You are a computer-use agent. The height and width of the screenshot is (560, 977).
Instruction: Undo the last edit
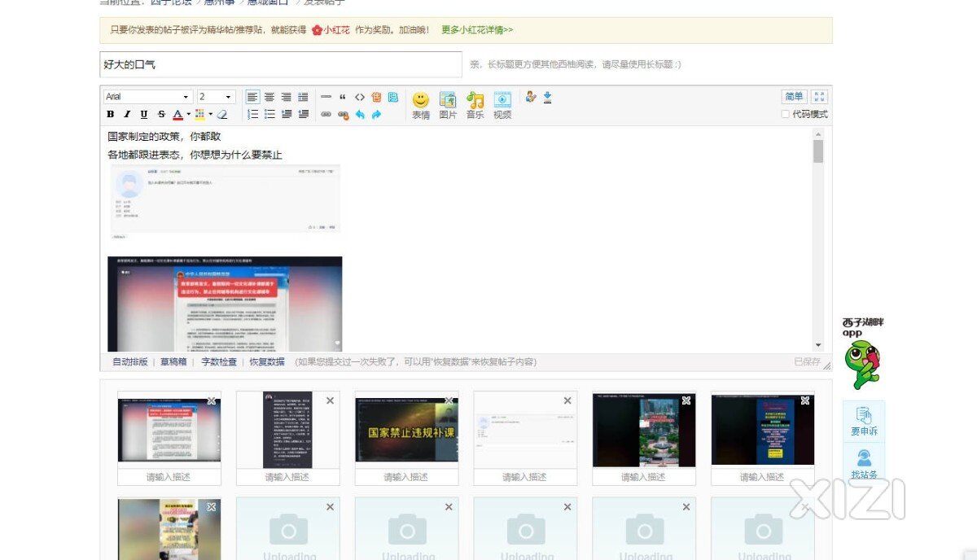tap(360, 115)
